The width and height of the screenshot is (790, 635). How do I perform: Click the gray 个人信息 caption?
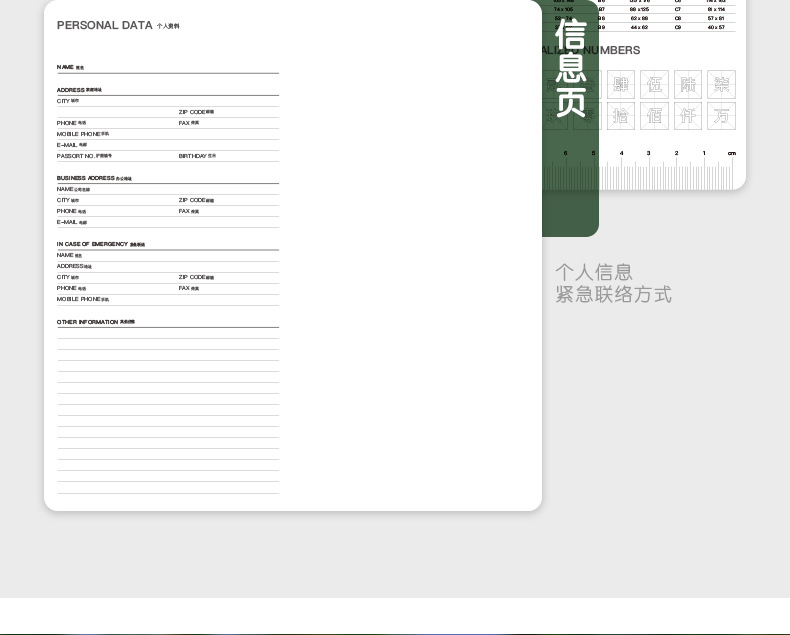(594, 273)
